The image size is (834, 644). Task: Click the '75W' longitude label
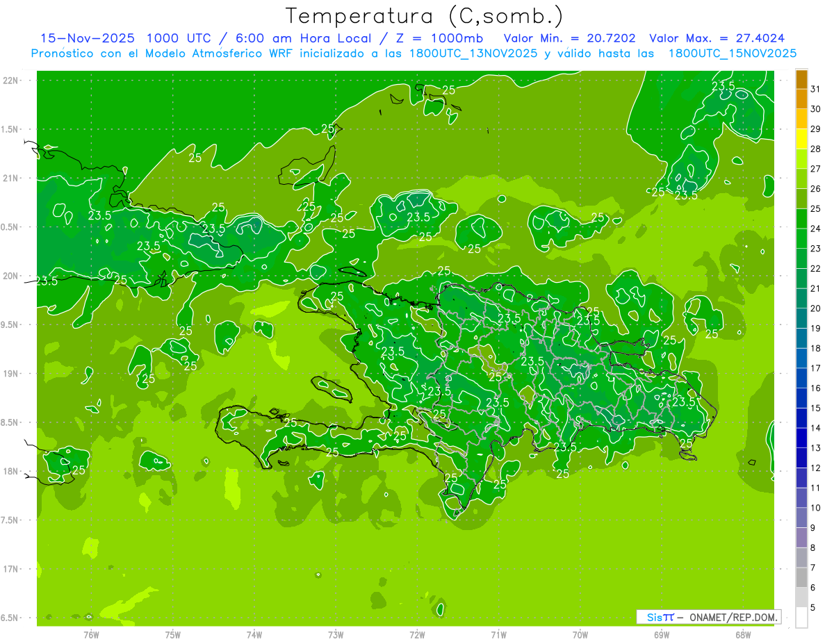point(173,635)
